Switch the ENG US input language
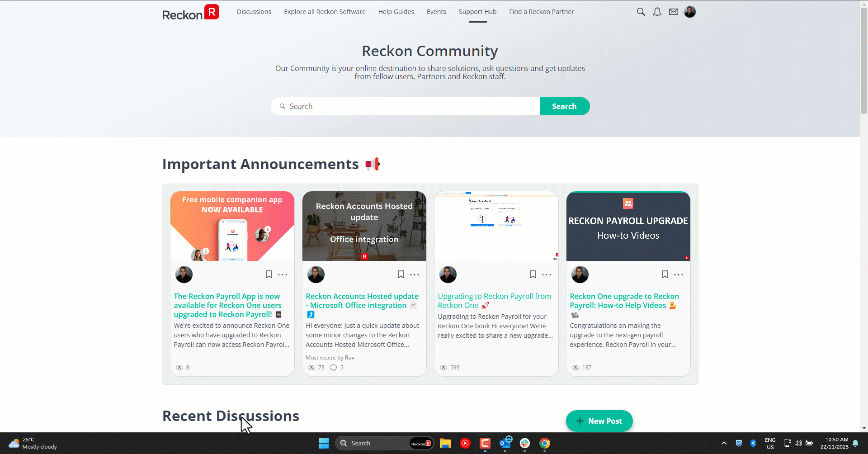868x454 pixels. click(x=770, y=443)
